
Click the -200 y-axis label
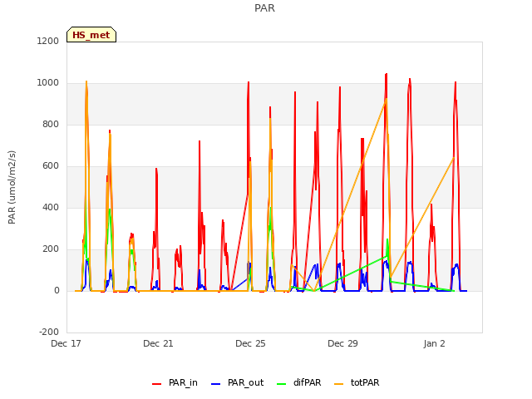[49, 332]
